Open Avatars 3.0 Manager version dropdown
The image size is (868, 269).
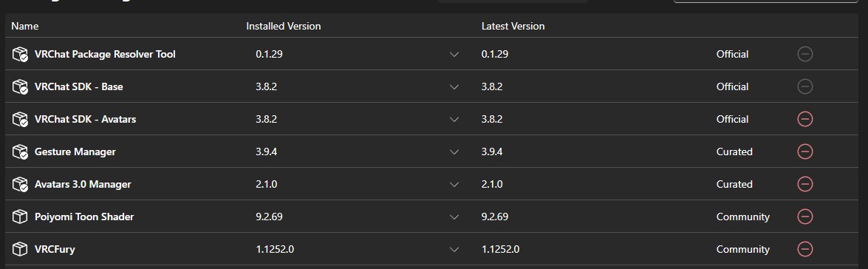454,184
